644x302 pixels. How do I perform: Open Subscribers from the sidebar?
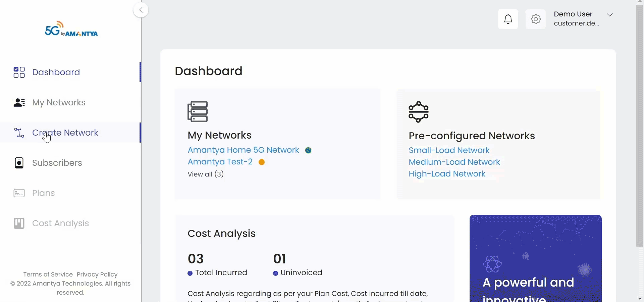[57, 163]
